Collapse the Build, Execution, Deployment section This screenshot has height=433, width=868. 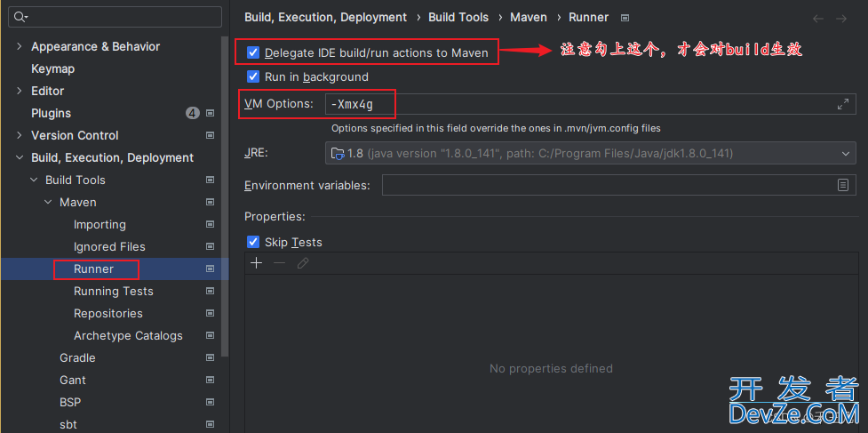(x=20, y=157)
